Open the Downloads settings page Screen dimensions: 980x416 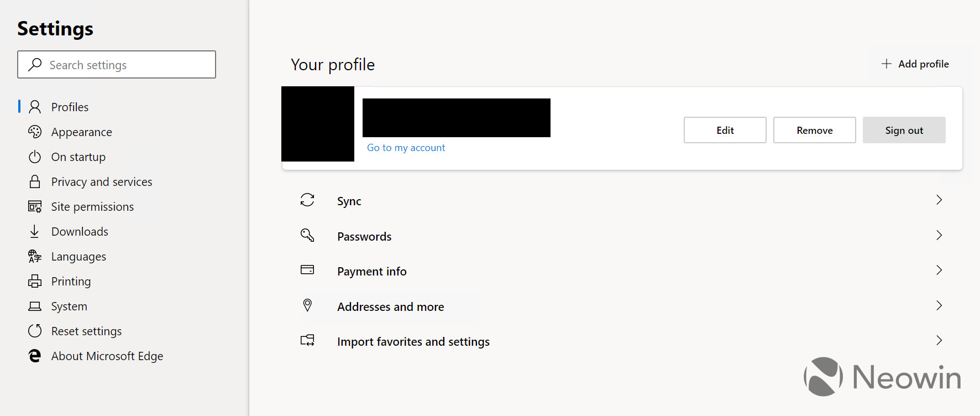pos(80,232)
